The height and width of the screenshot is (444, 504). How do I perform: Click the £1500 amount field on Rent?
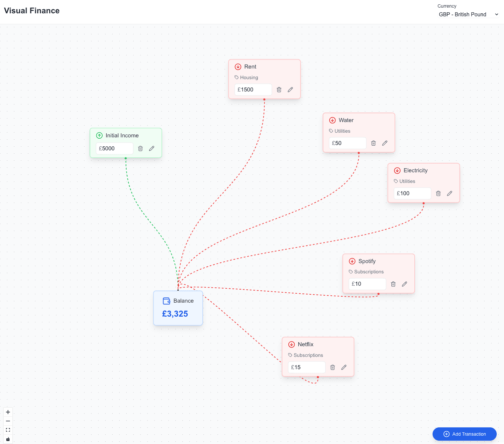click(253, 89)
